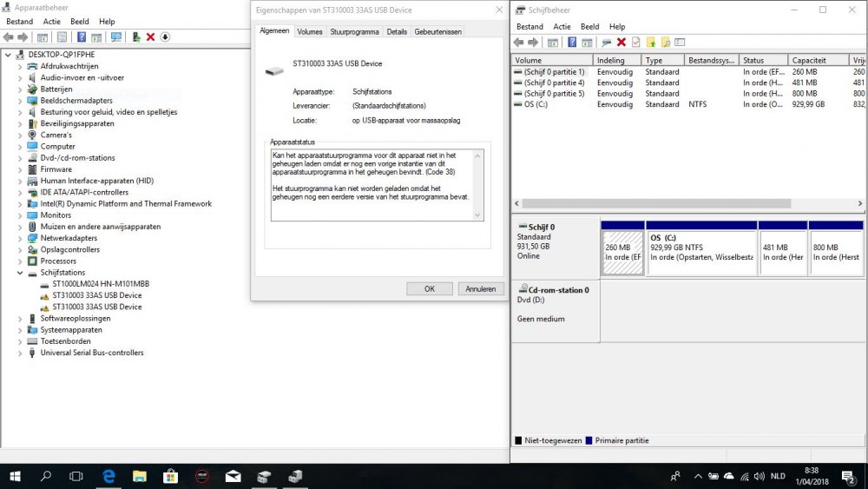Click OK in the properties dialog

coord(429,288)
